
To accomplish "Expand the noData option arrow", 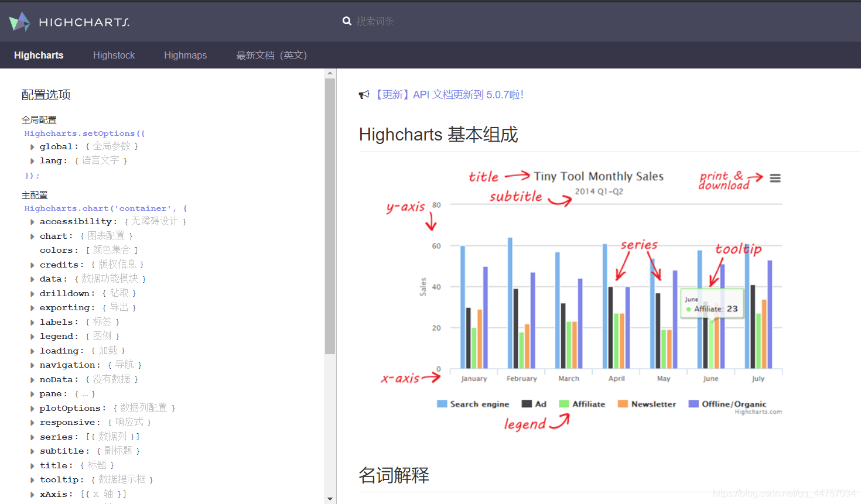I will point(32,380).
